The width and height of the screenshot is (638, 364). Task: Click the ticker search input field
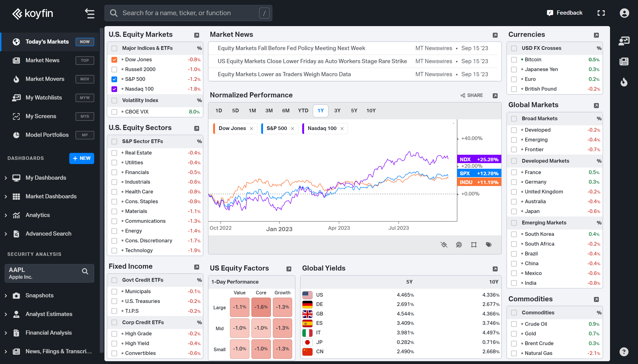187,13
